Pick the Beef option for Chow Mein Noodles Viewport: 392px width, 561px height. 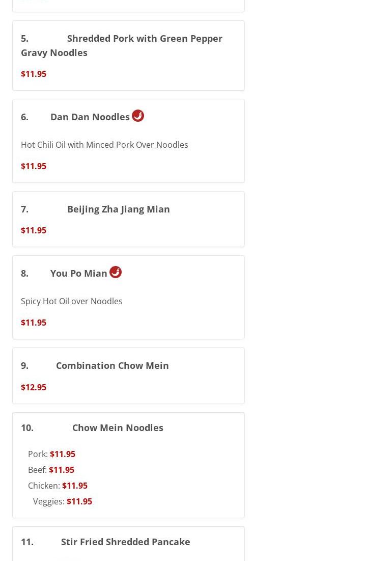point(51,470)
